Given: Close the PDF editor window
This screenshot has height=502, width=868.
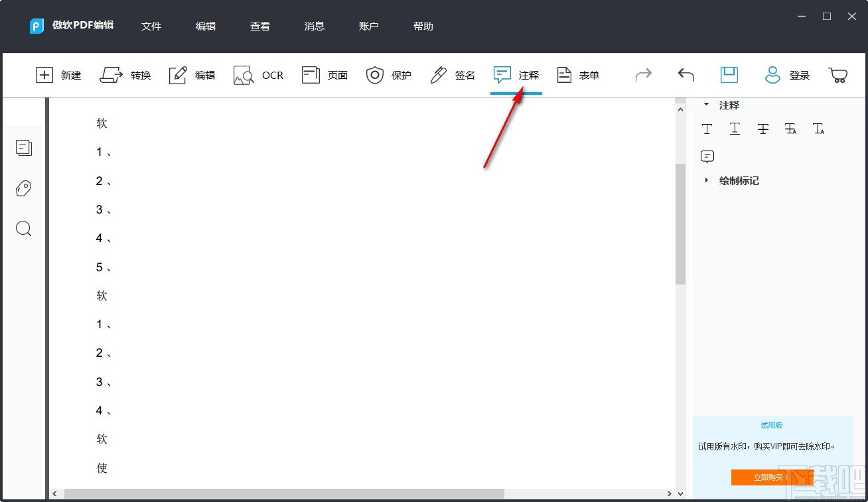Looking at the screenshot, I should [852, 17].
